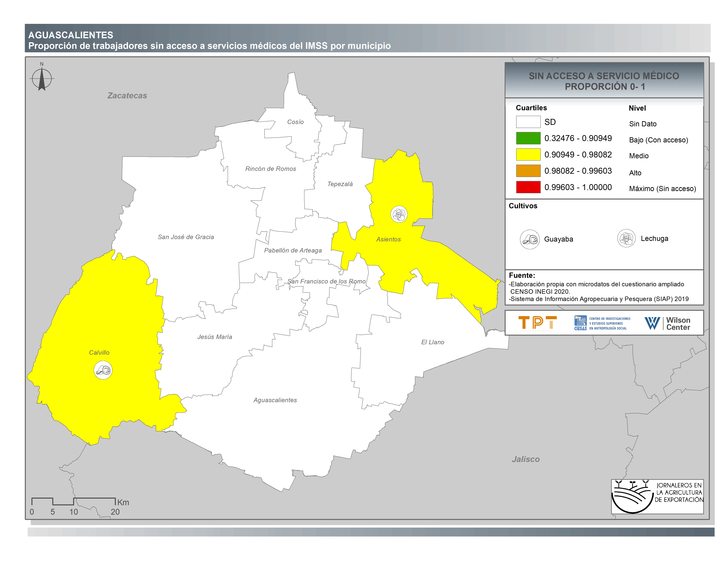Click the north arrow compass icon
This screenshot has width=728, height=563.
(42, 79)
